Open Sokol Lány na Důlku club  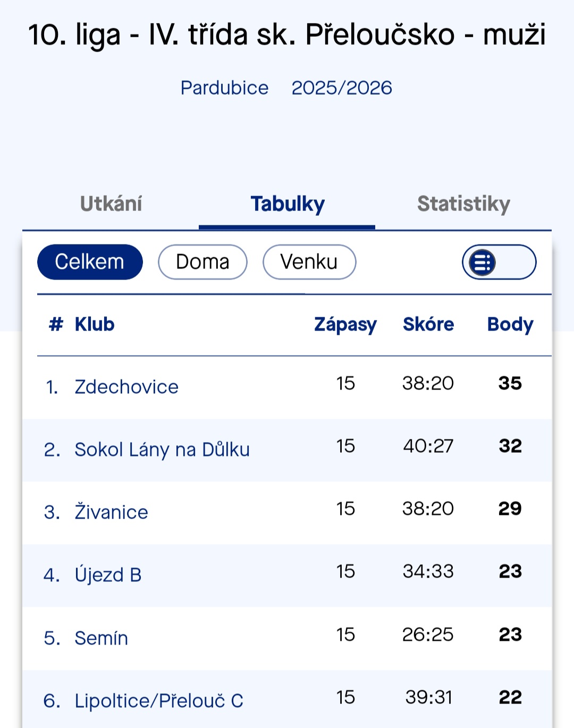pos(162,450)
